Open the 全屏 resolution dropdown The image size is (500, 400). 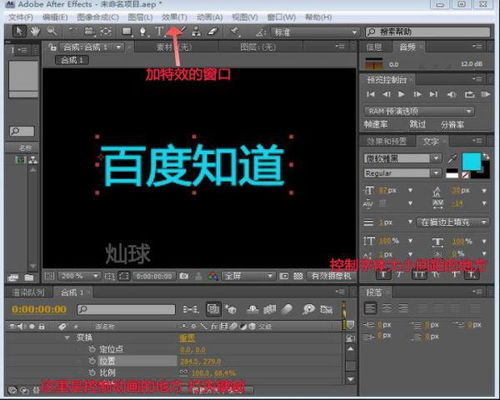pyautogui.click(x=248, y=276)
